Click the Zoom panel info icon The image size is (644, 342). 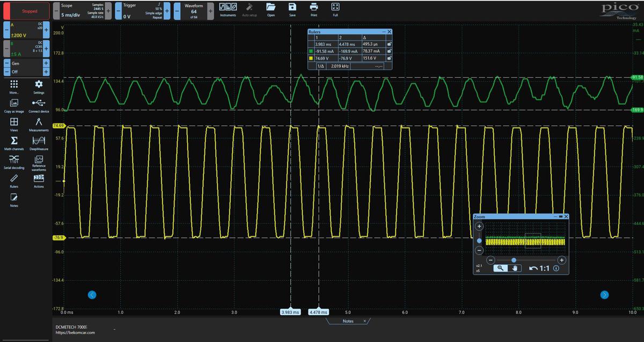click(x=556, y=268)
